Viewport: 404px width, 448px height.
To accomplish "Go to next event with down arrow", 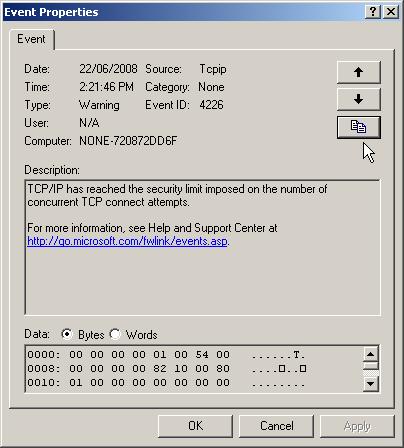I will coord(359,99).
